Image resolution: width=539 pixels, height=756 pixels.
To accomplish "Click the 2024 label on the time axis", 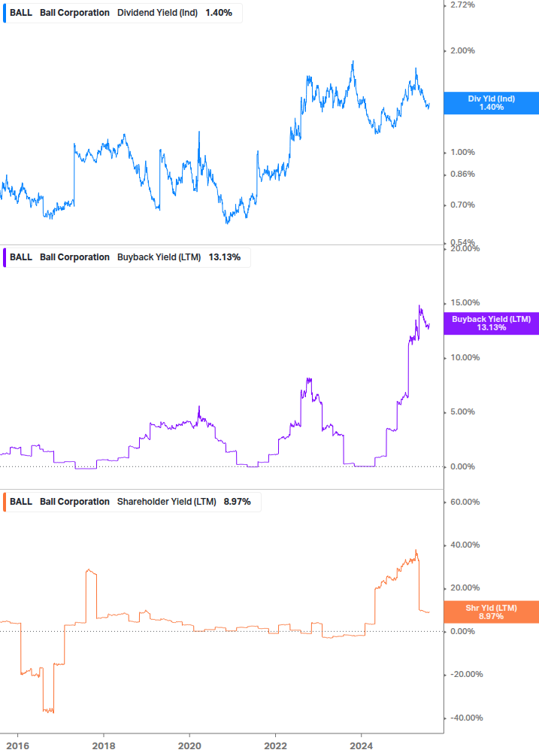I will tap(362, 746).
